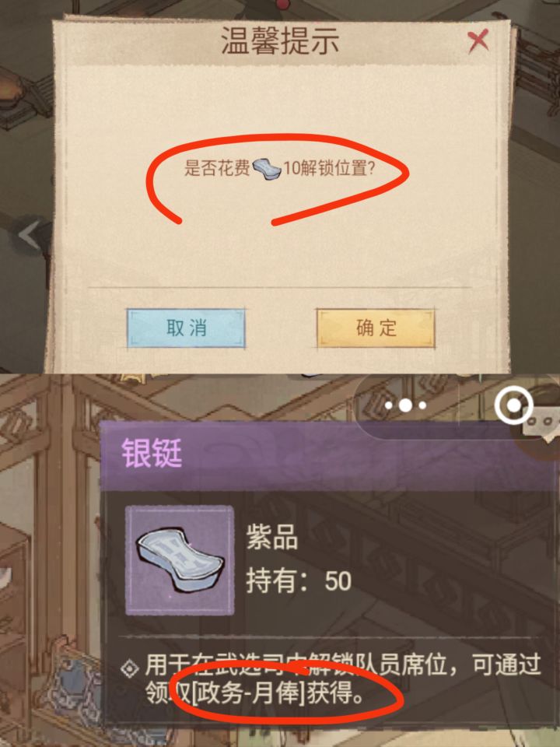Image resolution: width=560 pixels, height=747 pixels.
Task: Click the left arrow chevron beside the dialog
Action: pos(30,233)
